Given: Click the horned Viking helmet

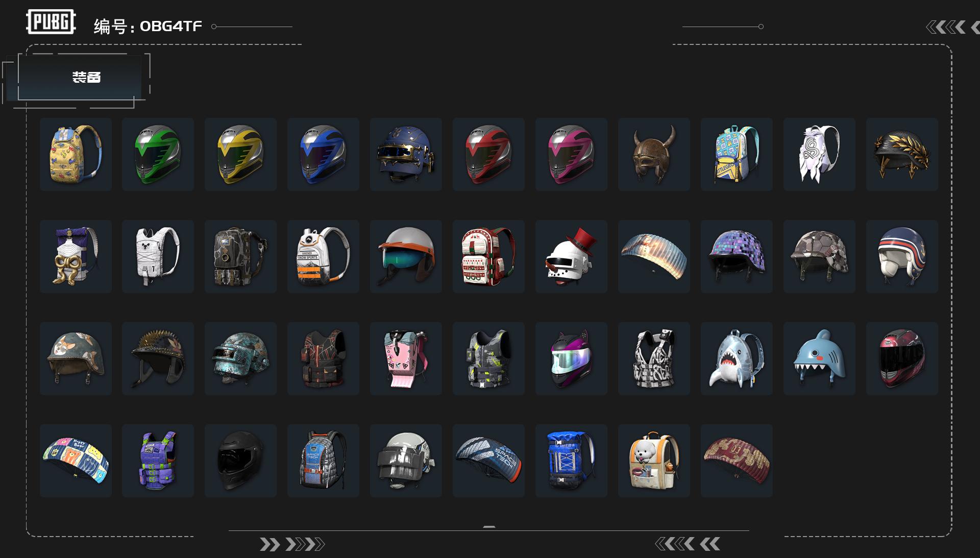Looking at the screenshot, I should 654,154.
